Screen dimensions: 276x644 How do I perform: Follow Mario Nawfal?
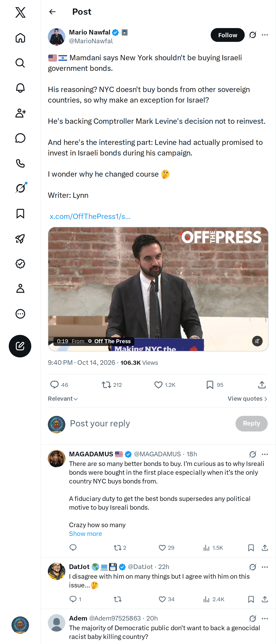pos(227,35)
